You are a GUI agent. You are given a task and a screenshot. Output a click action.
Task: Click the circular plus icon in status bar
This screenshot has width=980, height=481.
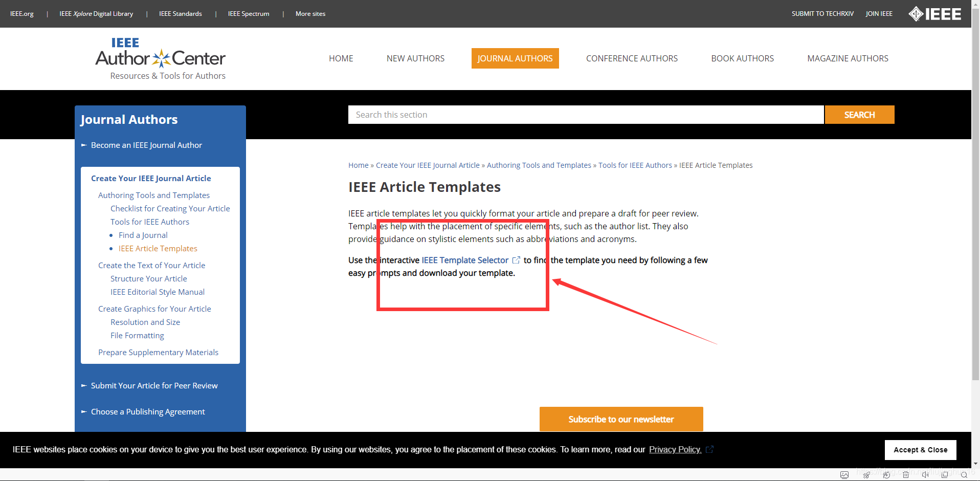click(x=886, y=475)
